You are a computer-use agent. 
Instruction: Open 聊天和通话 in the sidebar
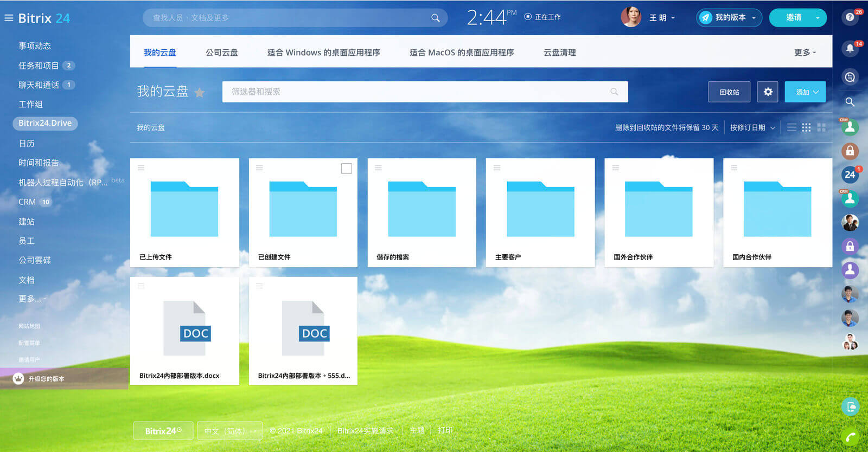pos(39,85)
